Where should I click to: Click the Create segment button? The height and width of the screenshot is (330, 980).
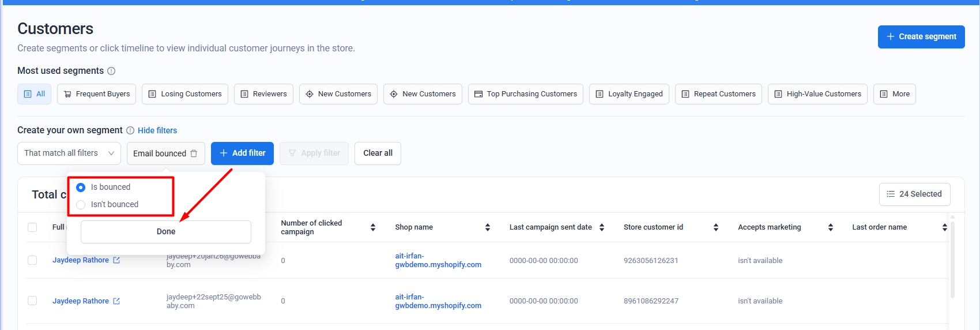pos(921,37)
